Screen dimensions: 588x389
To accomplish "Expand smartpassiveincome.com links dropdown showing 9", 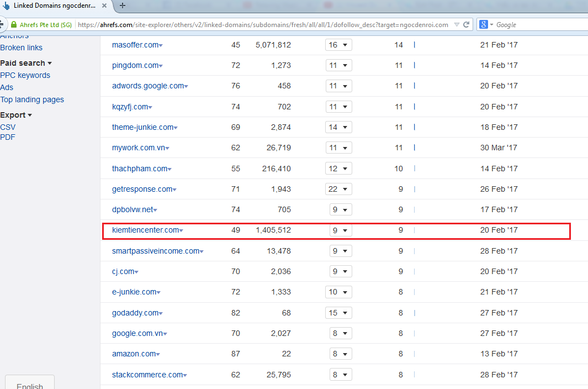I will click(x=341, y=251).
